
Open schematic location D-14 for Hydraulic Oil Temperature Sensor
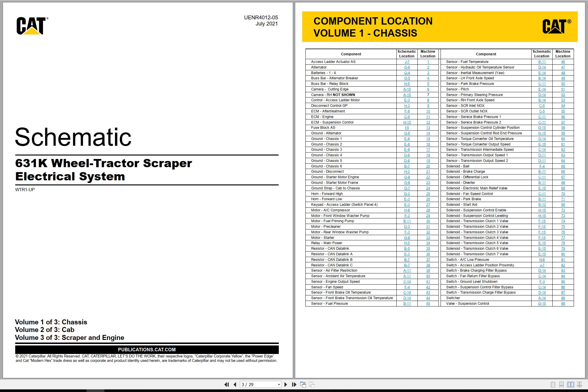(542, 67)
